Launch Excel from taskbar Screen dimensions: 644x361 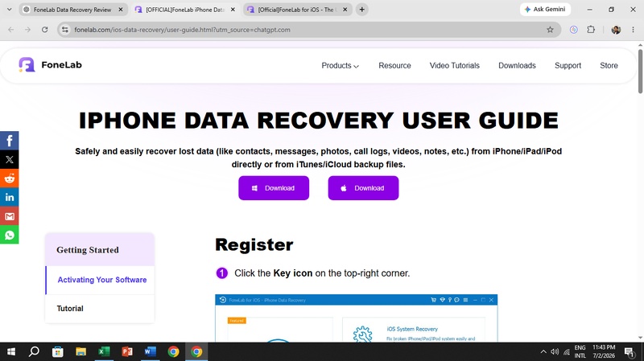(x=105, y=351)
